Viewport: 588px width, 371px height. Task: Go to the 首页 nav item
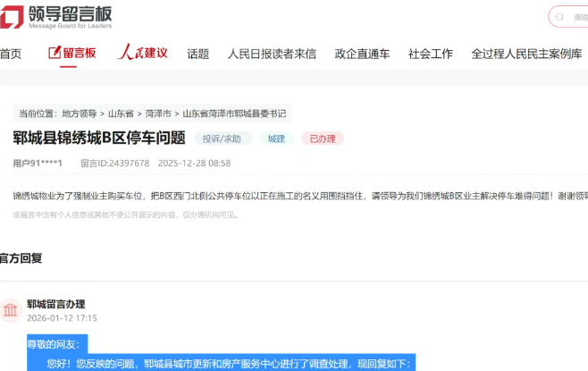pos(10,54)
